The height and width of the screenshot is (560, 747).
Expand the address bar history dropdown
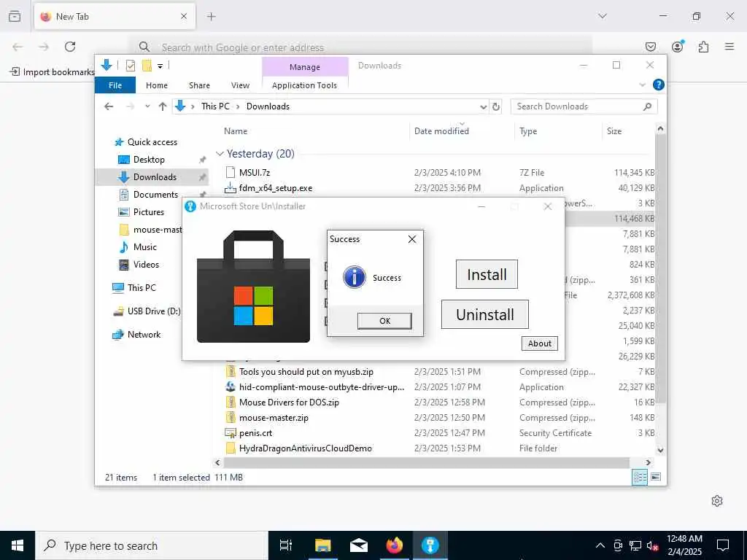(x=483, y=106)
